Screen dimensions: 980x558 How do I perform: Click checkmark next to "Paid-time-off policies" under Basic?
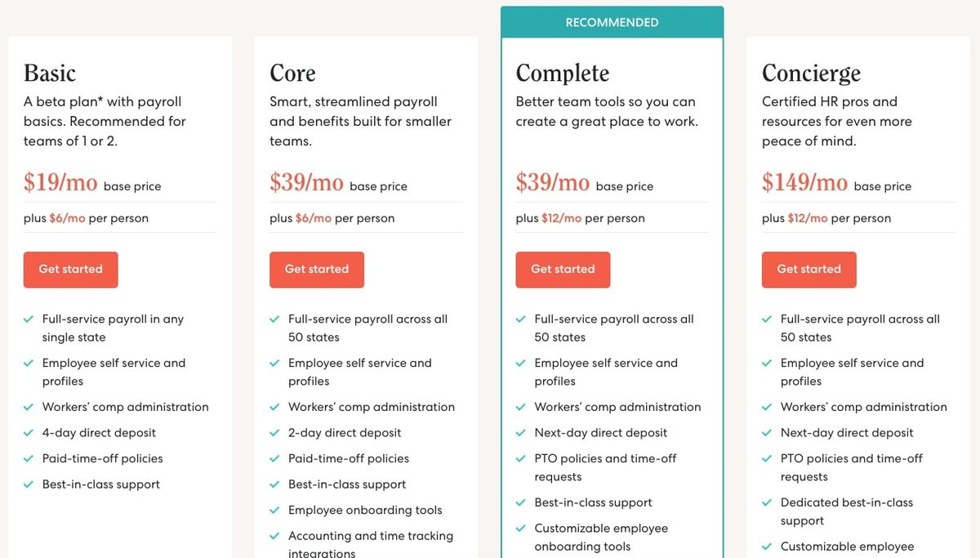tap(29, 458)
